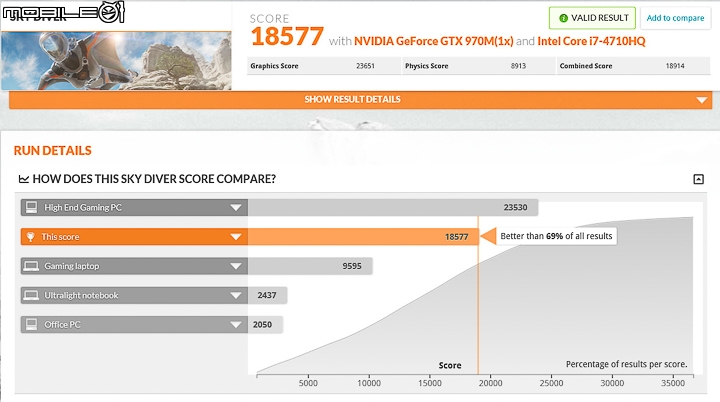The width and height of the screenshot is (720, 402).
Task: Click the chart icon beside HOW DOES THIS heading
Action: click(23, 179)
